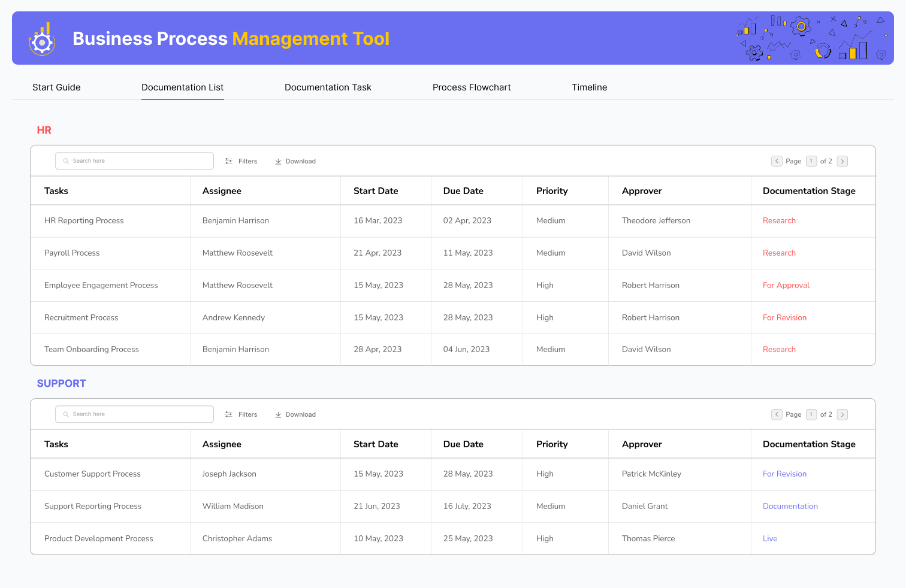This screenshot has height=588, width=906.
Task: Click the magnifier icon in the SUPPORT search box
Action: pos(65,414)
